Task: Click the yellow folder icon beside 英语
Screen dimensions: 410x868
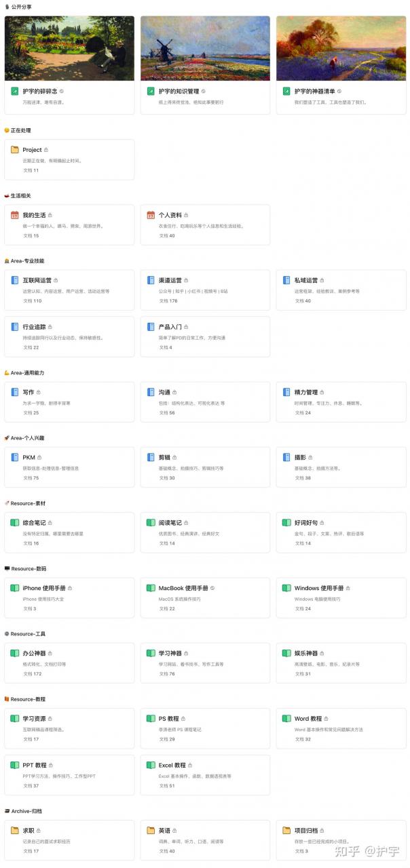Action: click(151, 831)
